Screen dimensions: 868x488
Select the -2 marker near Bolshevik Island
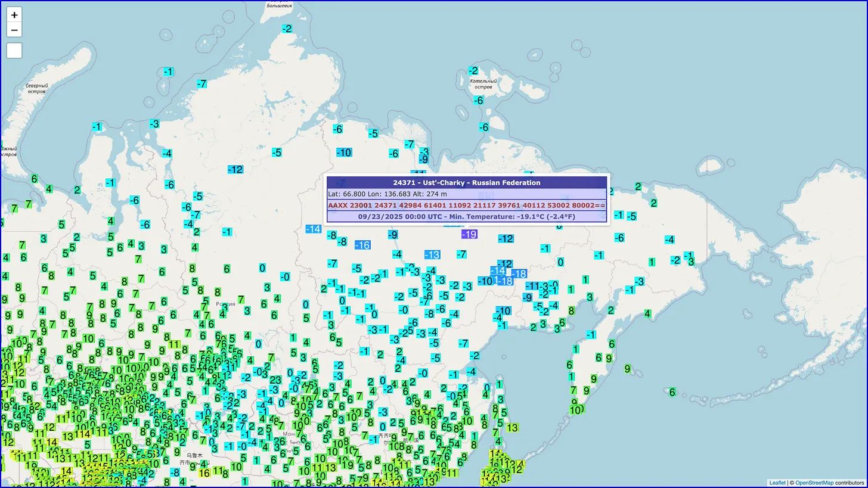(287, 29)
